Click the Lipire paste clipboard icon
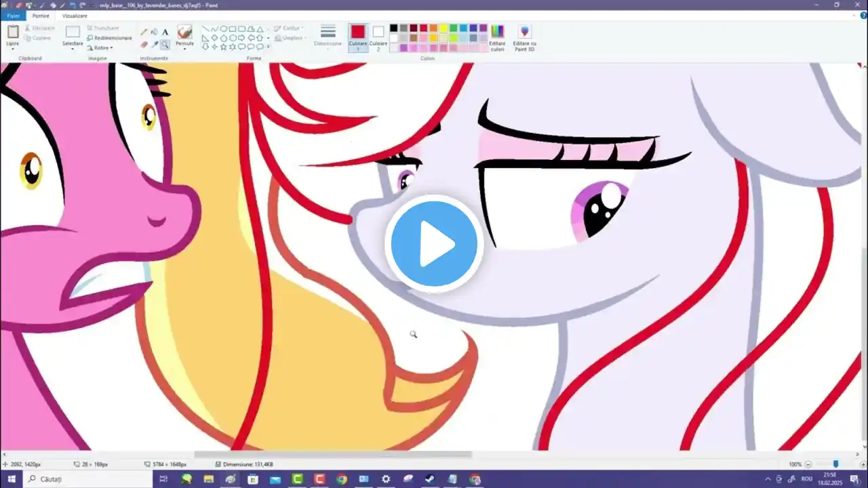This screenshot has width=868, height=488. click(x=13, y=31)
